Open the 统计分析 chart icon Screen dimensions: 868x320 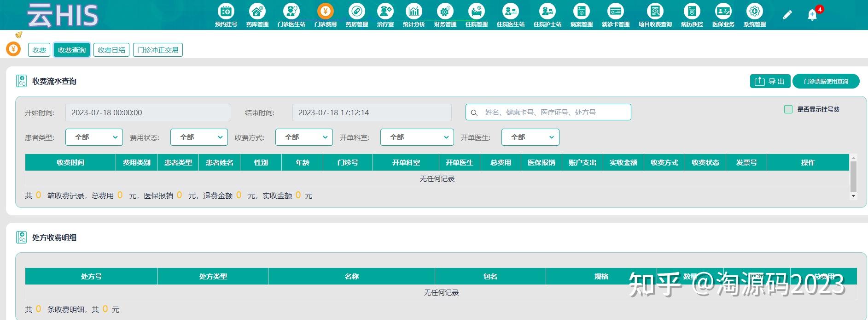[x=414, y=11]
